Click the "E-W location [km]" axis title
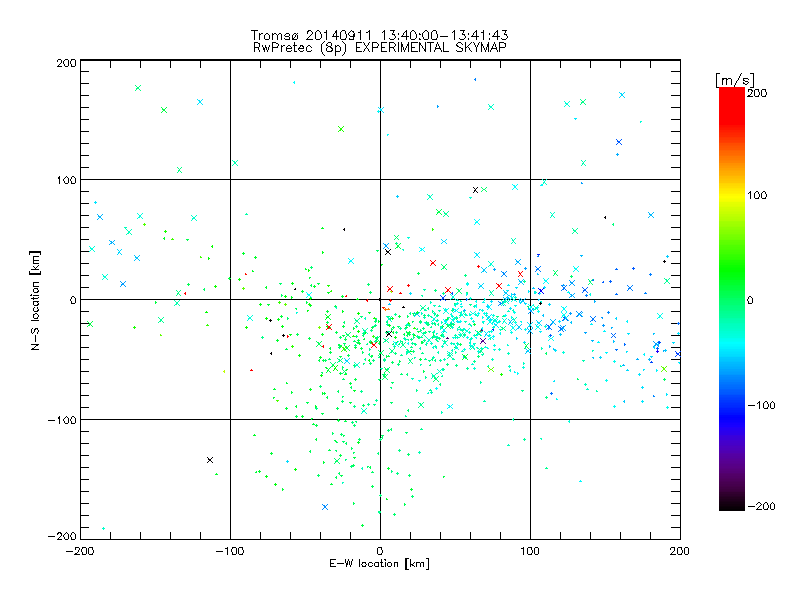 click(x=379, y=564)
